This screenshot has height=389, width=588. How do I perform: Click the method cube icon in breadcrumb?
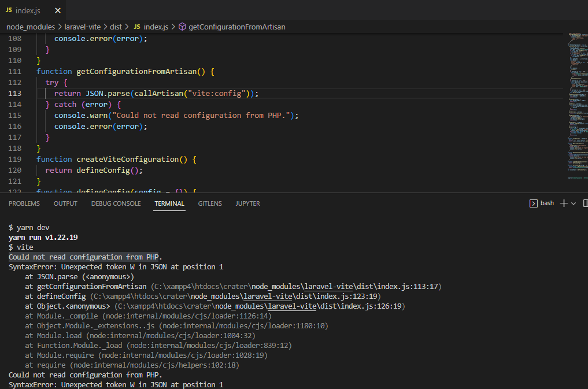182,27
